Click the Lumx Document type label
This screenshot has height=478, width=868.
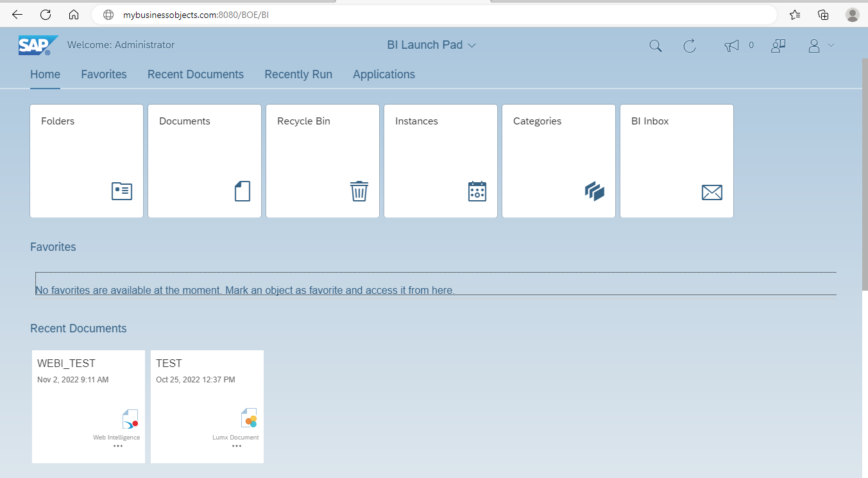[x=235, y=438]
